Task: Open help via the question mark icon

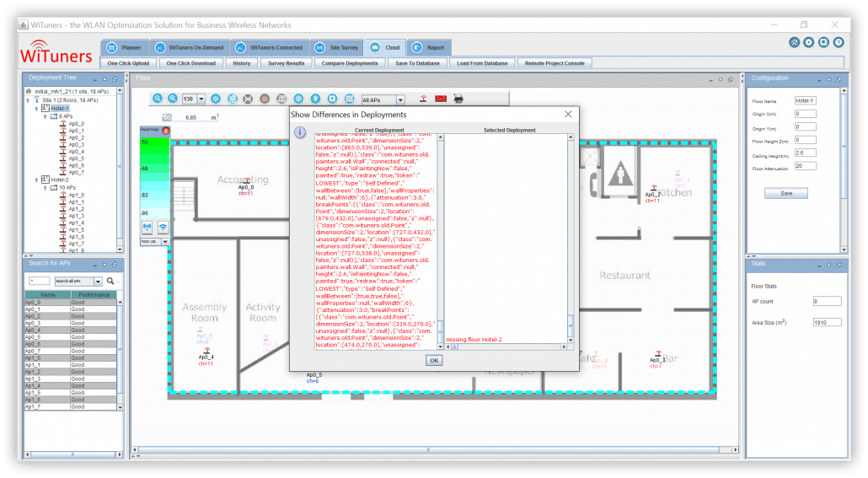Action: pyautogui.click(x=839, y=42)
